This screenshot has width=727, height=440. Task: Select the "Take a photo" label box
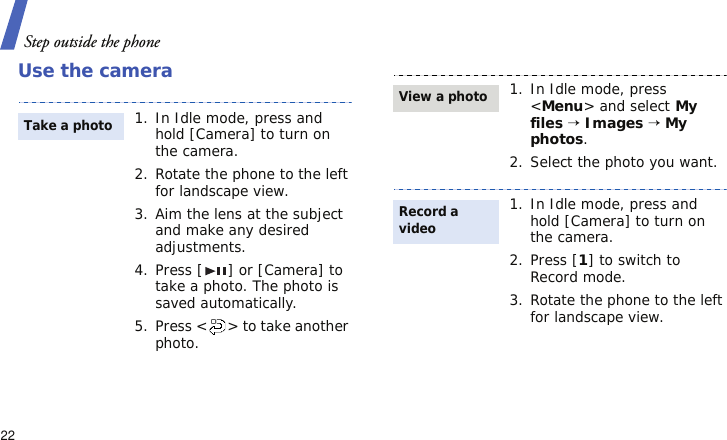point(68,126)
